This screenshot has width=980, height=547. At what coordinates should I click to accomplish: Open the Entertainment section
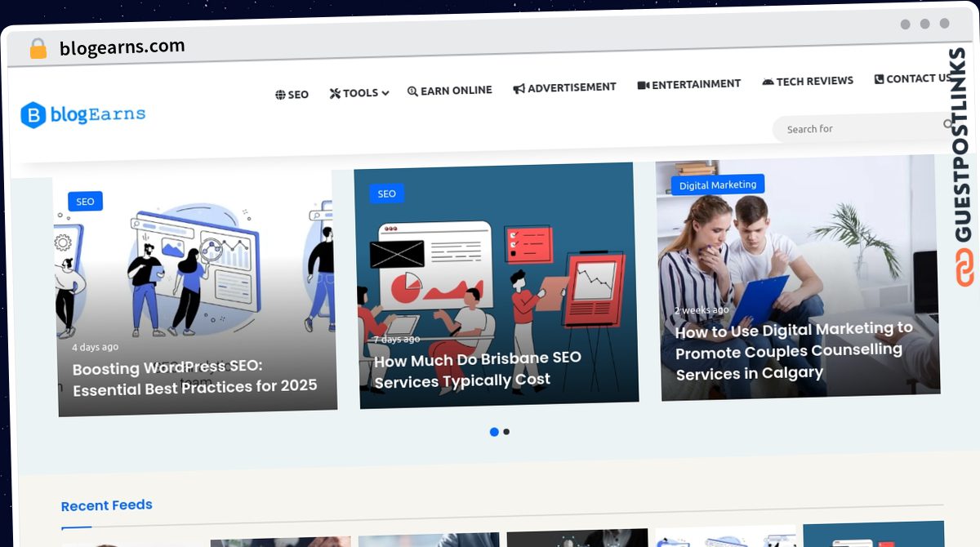coord(688,84)
